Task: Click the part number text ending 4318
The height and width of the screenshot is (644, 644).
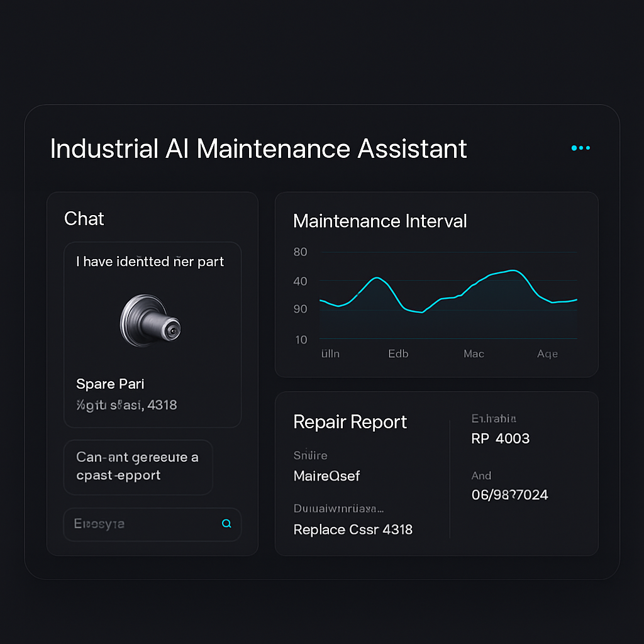Action: point(126,405)
